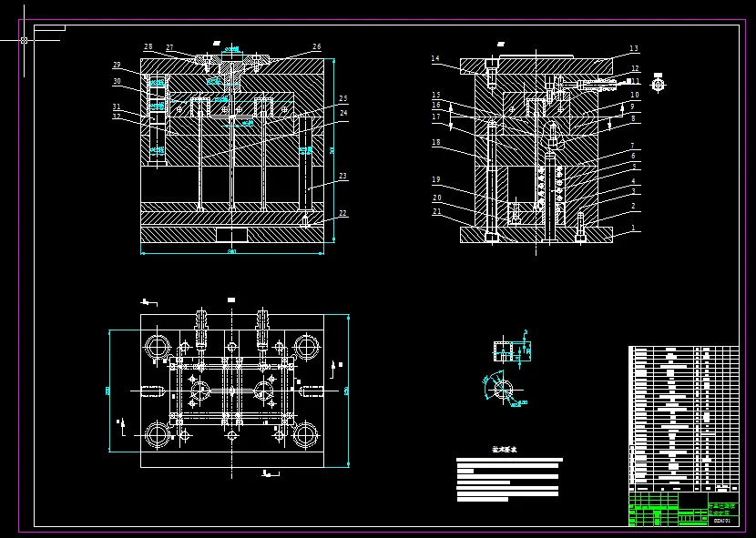Screen dimensions: 756x538
Task: Pick part callout number 31
Action: [117, 107]
